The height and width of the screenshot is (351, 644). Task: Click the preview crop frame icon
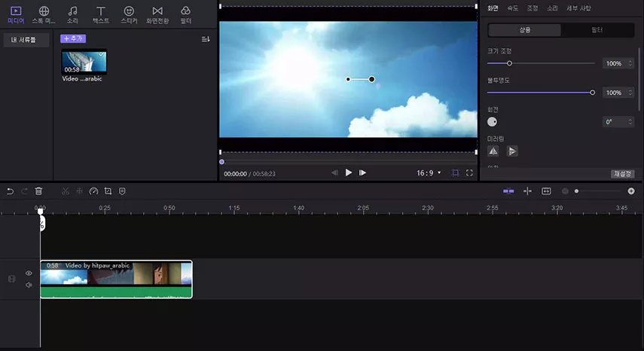(x=455, y=172)
